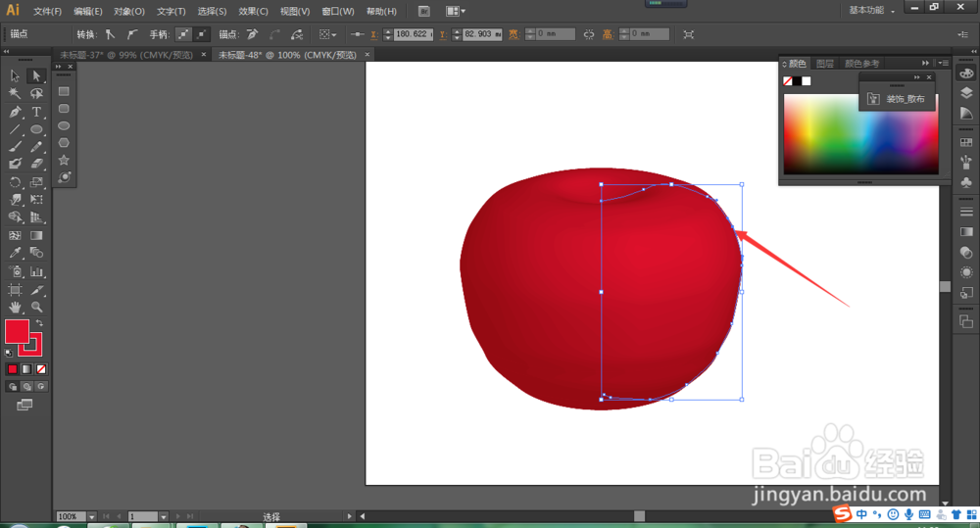The height and width of the screenshot is (528, 980).
Task: Open the 基本功能 workspace dropdown
Action: pos(872,10)
